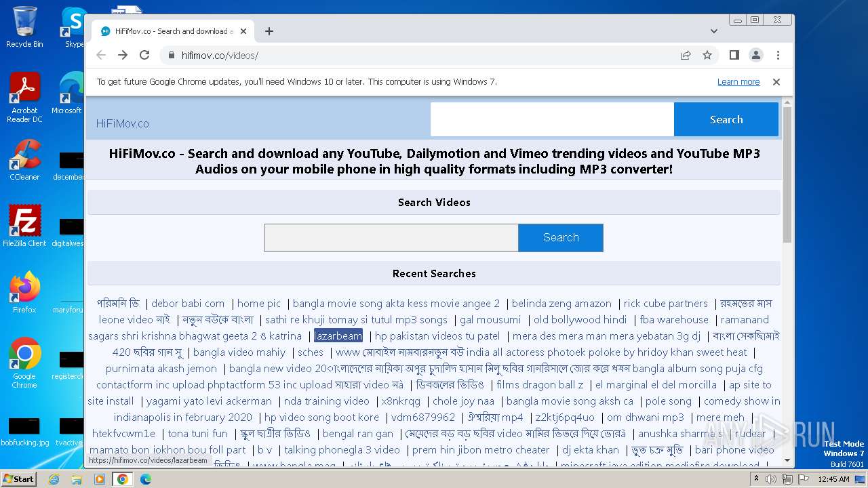
Task: Share this page from the address bar
Action: [686, 55]
